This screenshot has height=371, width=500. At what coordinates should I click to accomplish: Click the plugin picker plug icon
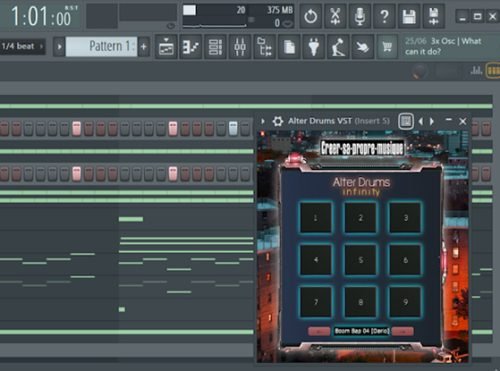tap(314, 47)
